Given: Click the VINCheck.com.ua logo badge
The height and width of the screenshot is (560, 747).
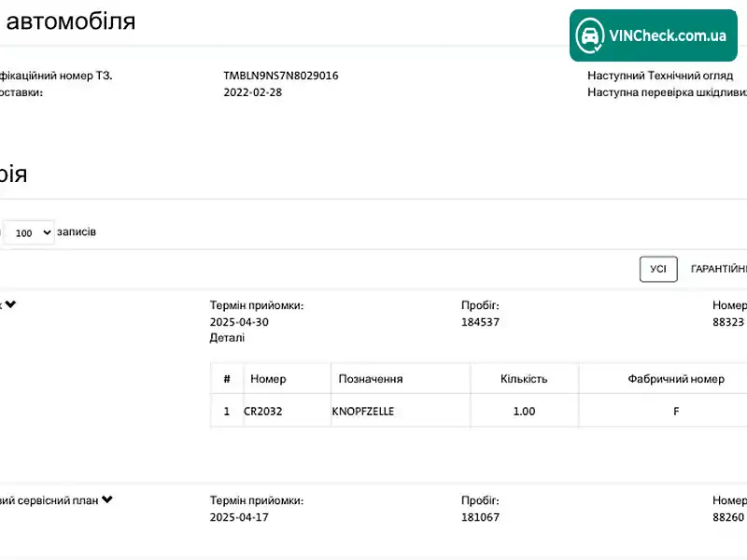Looking at the screenshot, I should (x=653, y=35).
